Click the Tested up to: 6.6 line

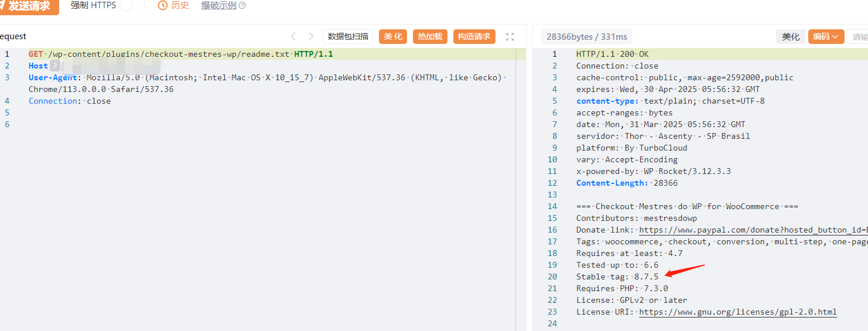click(617, 265)
